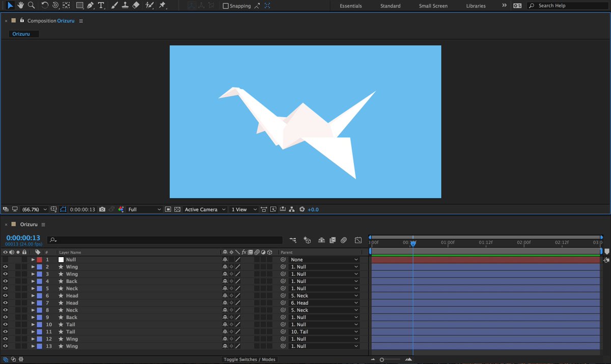The height and width of the screenshot is (364, 611).
Task: Select the Hand tool
Action: [x=20, y=6]
